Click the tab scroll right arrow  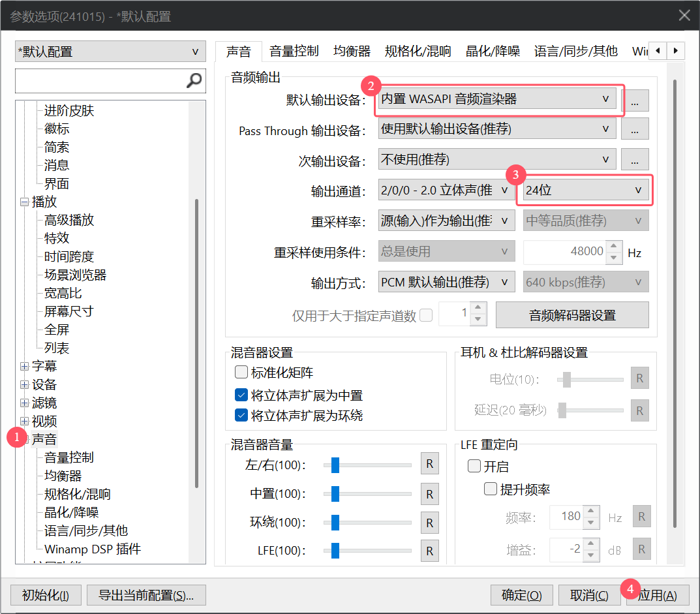(676, 50)
